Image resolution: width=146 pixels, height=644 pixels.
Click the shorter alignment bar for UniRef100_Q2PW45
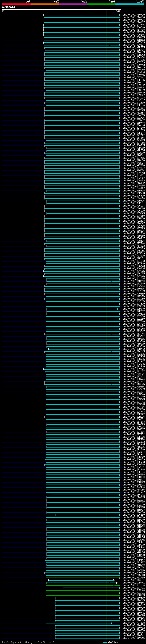point(82,309)
